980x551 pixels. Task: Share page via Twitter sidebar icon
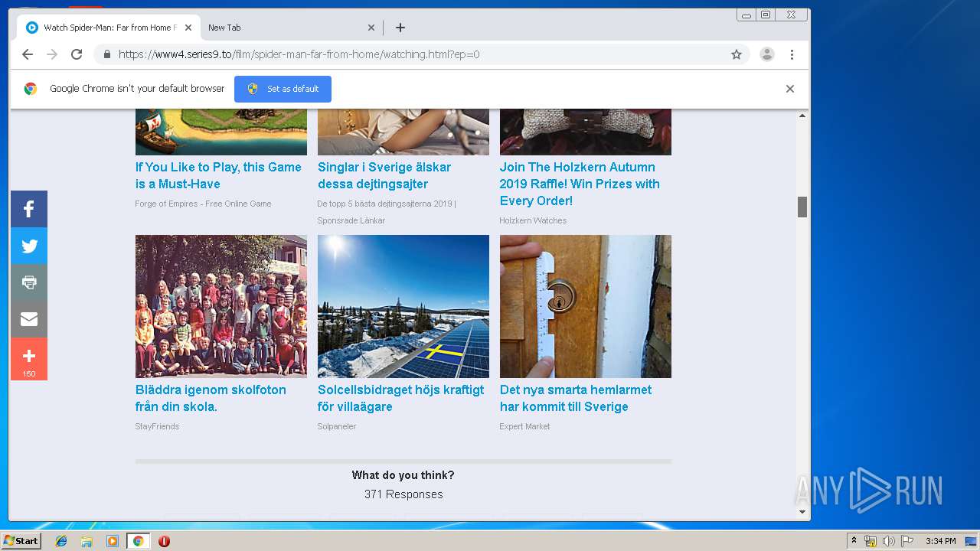[x=29, y=246]
